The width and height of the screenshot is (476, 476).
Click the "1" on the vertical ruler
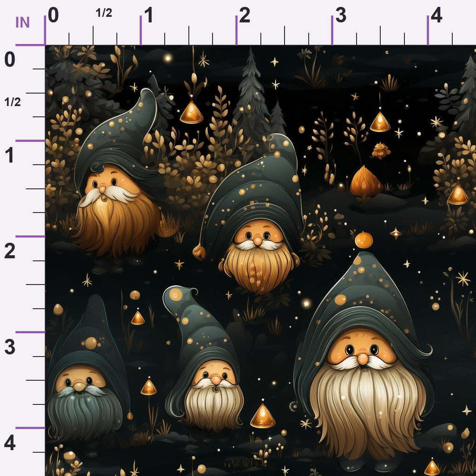coord(9,155)
